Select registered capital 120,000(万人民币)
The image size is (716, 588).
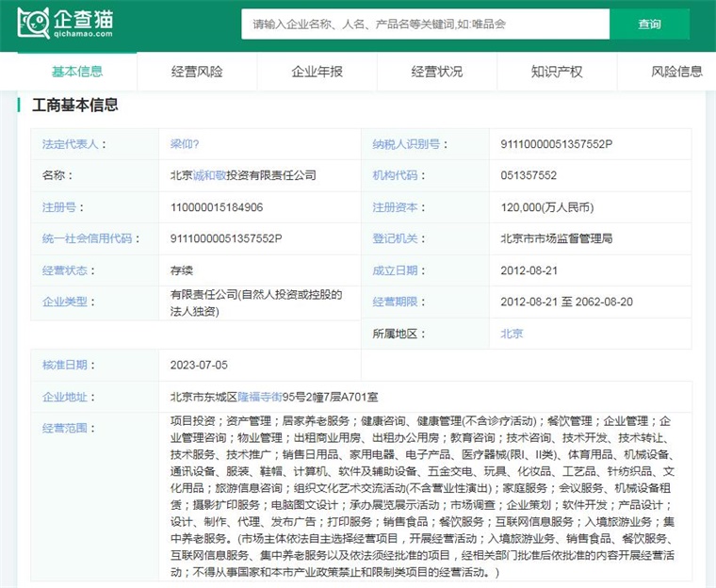[547, 207]
